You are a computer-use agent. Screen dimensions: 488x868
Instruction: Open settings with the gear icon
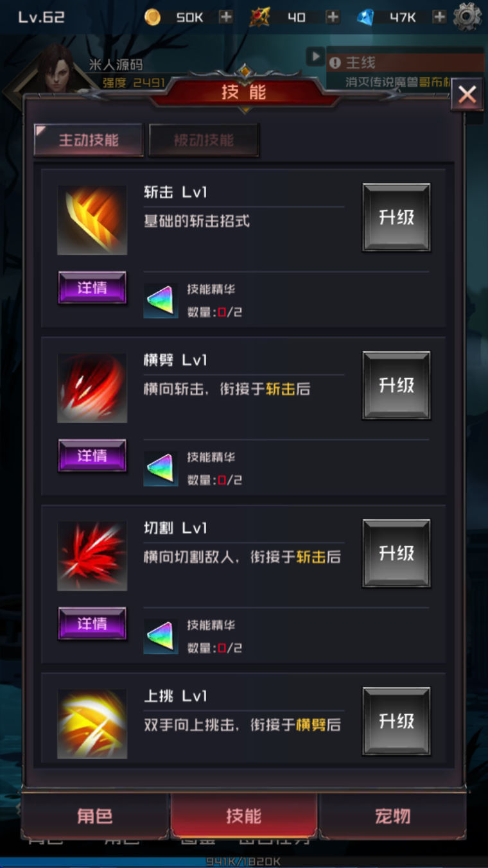point(467,17)
